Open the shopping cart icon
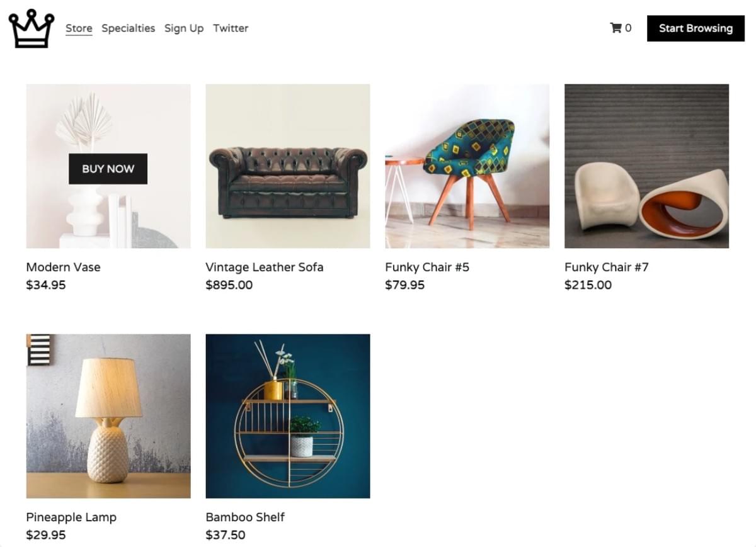 (616, 28)
